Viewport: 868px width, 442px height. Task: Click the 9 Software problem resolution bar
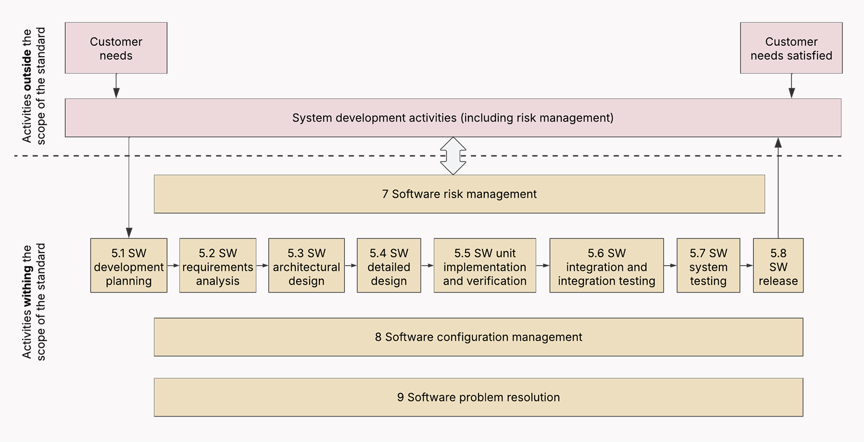pyautogui.click(x=478, y=397)
